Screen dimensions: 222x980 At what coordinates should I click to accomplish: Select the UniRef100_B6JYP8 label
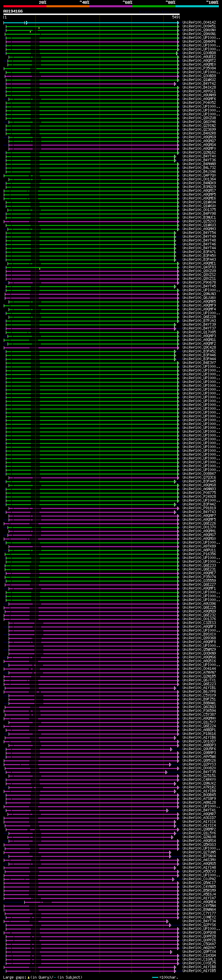coord(199,691)
